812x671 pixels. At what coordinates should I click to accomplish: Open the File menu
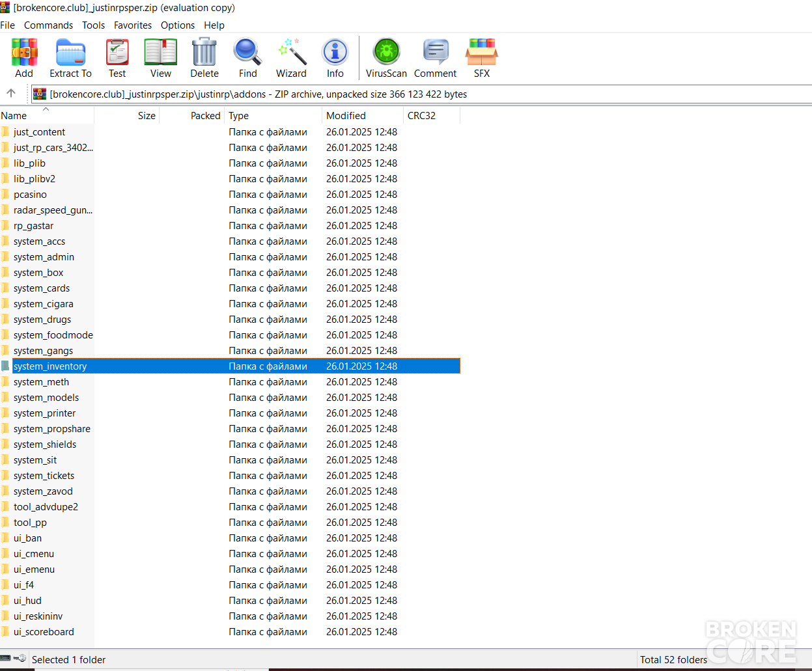point(8,25)
